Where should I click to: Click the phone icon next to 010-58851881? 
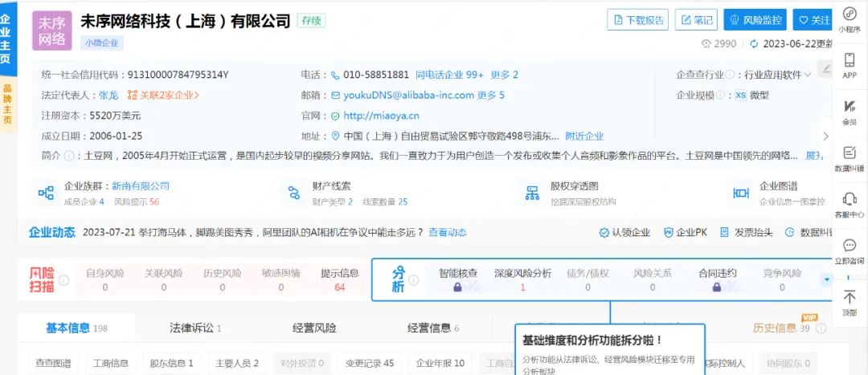pos(335,75)
